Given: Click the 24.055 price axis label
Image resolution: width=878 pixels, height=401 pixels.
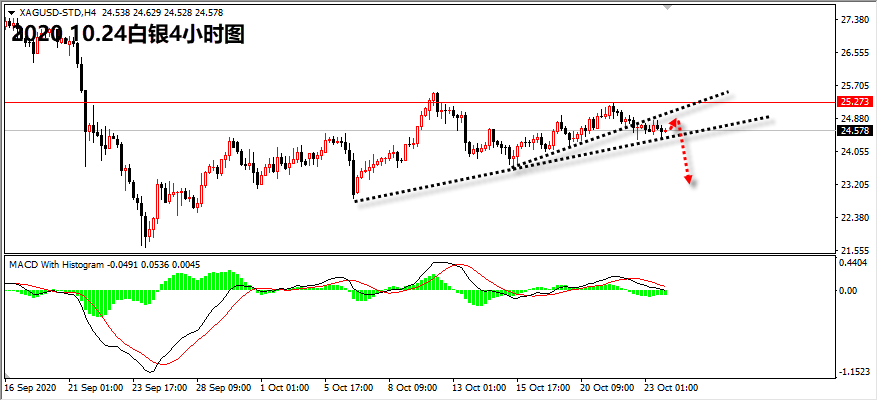Looking at the screenshot, I should pos(855,152).
